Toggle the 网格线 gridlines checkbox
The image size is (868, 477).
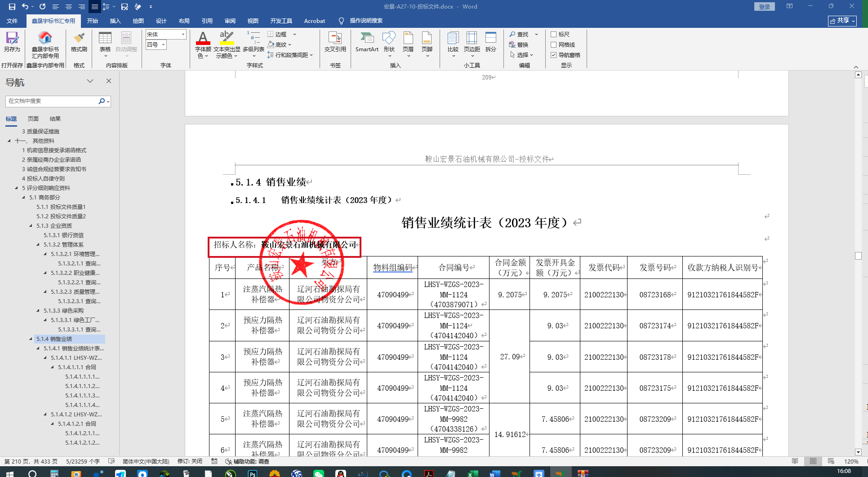click(554, 45)
